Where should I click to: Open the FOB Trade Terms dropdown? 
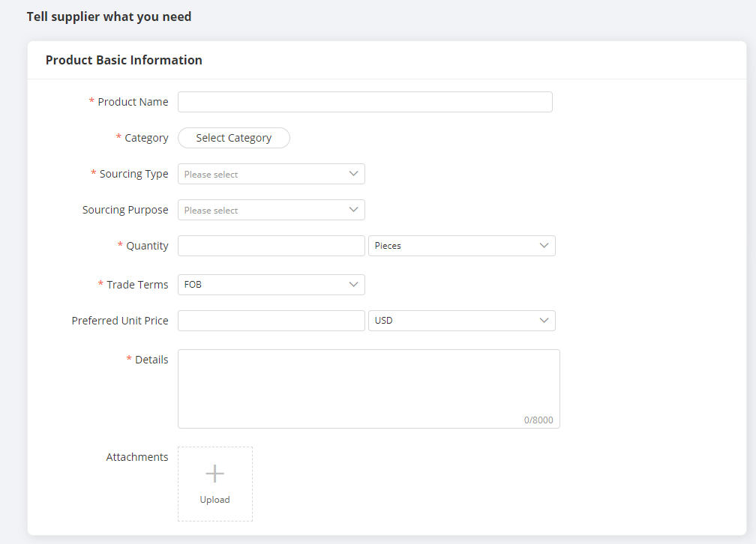[271, 285]
